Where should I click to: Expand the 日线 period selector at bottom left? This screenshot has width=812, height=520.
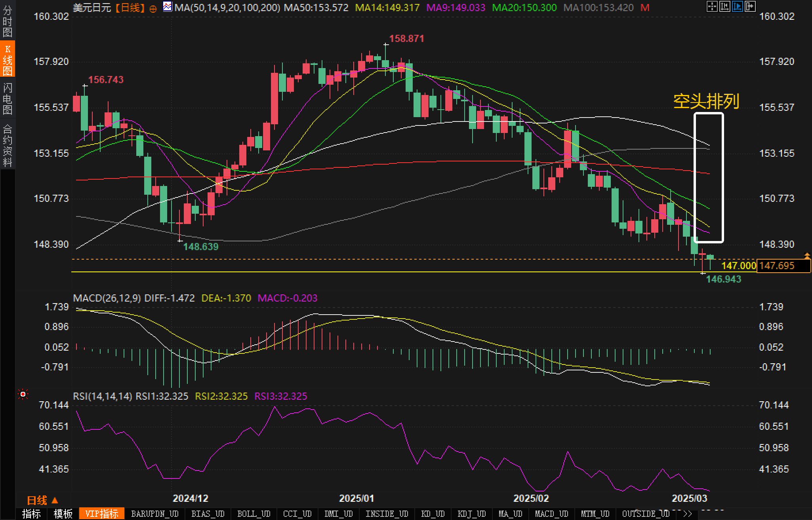(x=42, y=500)
